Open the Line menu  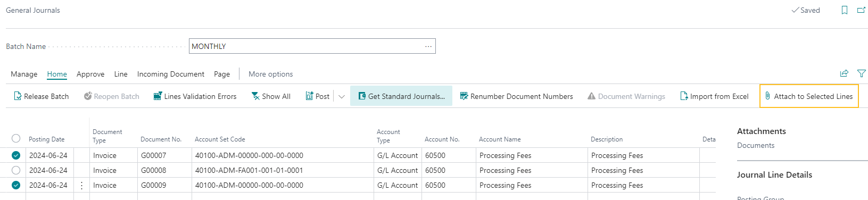click(121, 74)
